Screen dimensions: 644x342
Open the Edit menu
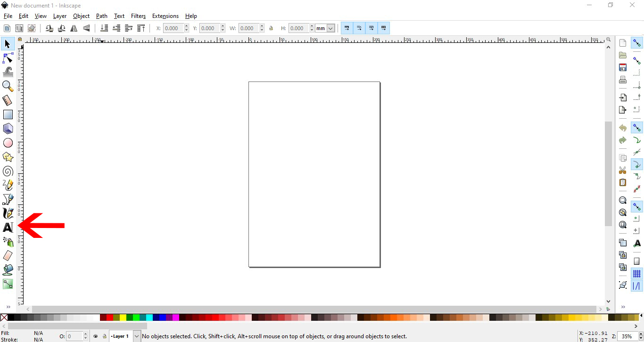pyautogui.click(x=24, y=16)
